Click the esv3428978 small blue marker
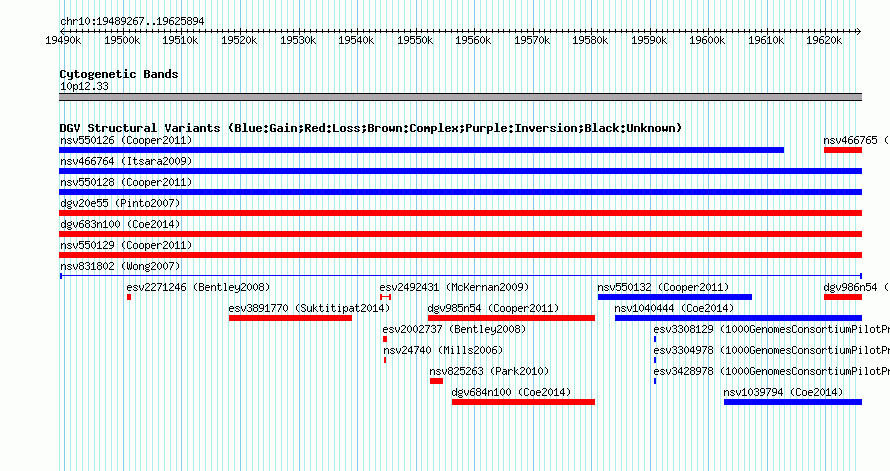Image resolution: width=890 pixels, height=471 pixels. point(655,381)
